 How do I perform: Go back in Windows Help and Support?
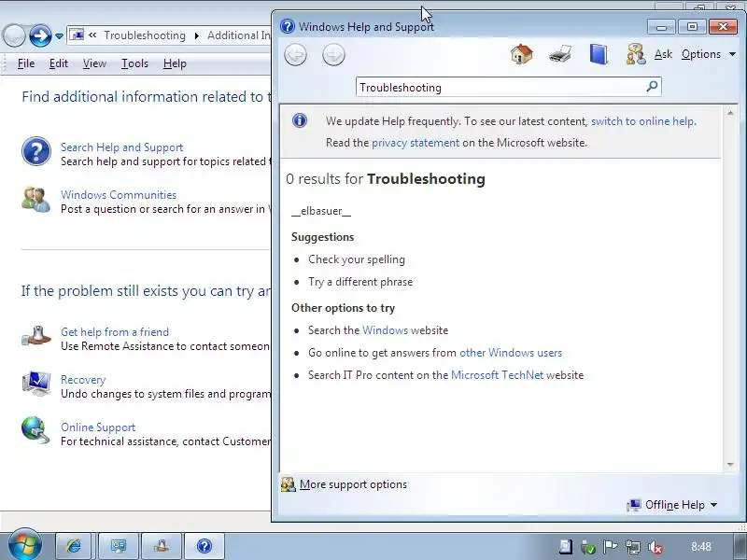click(295, 55)
